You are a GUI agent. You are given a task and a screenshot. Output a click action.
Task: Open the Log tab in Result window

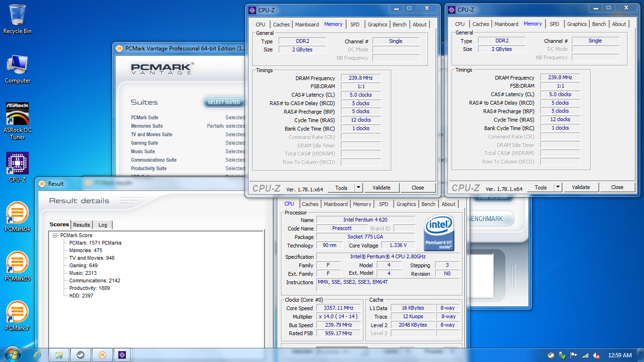tap(103, 225)
